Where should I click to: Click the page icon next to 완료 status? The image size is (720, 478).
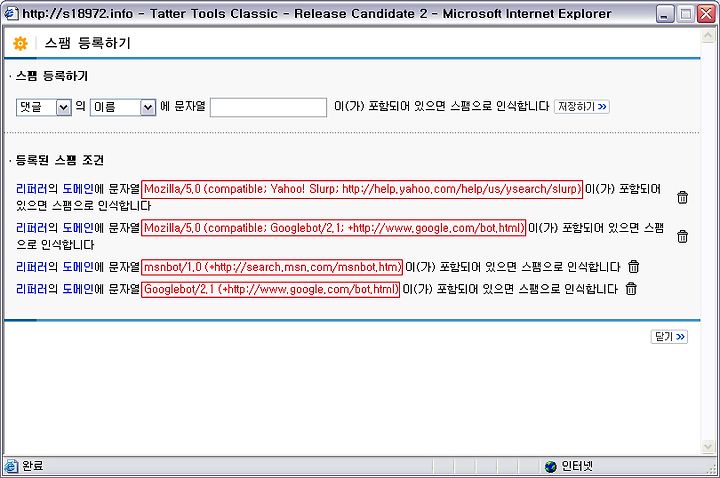[x=11, y=466]
